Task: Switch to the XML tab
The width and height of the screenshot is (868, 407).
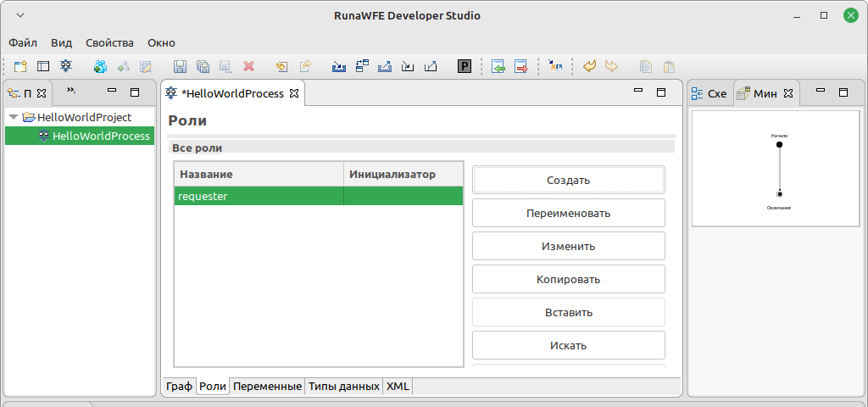Action: [x=398, y=387]
